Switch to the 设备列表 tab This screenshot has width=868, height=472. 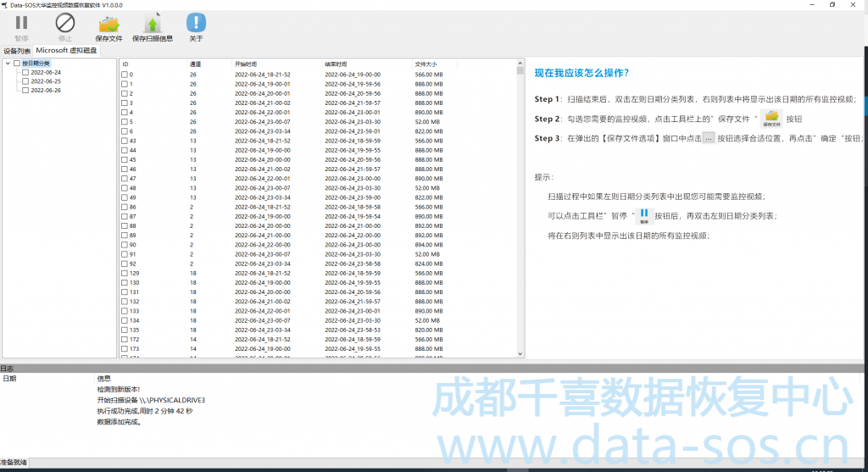17,51
